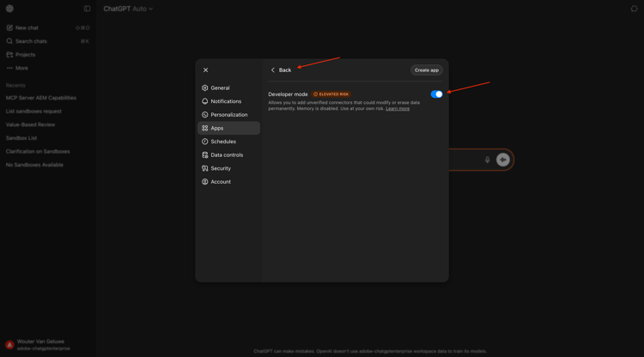Click the Personalization icon

coord(204,115)
